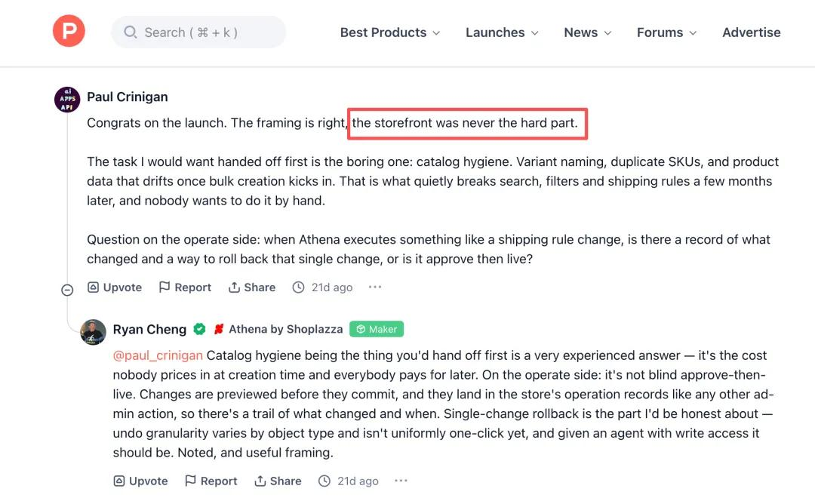Upvote Ryan Cheng's reply
The height and width of the screenshot is (504, 815).
click(140, 481)
